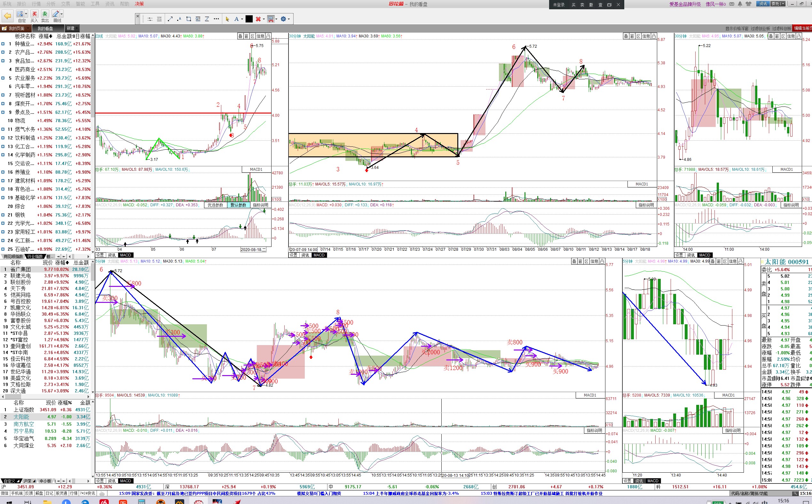Open the 自定 custom page icon

tap(20, 14)
